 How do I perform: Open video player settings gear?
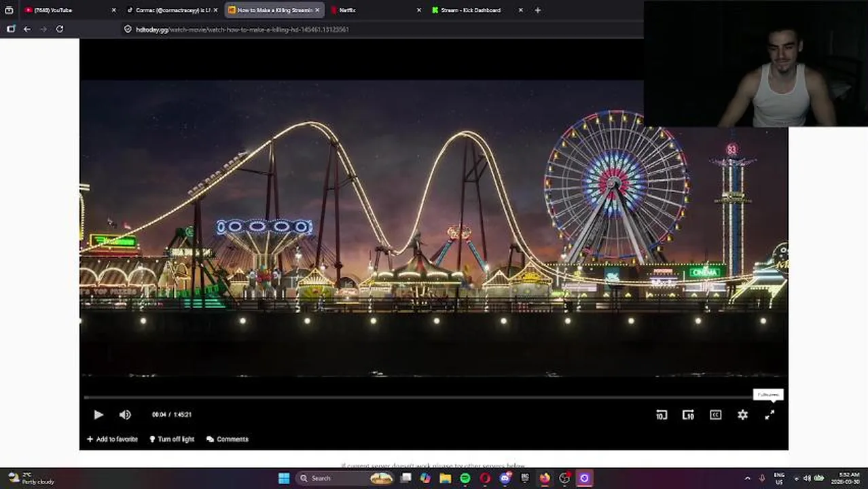coord(742,415)
